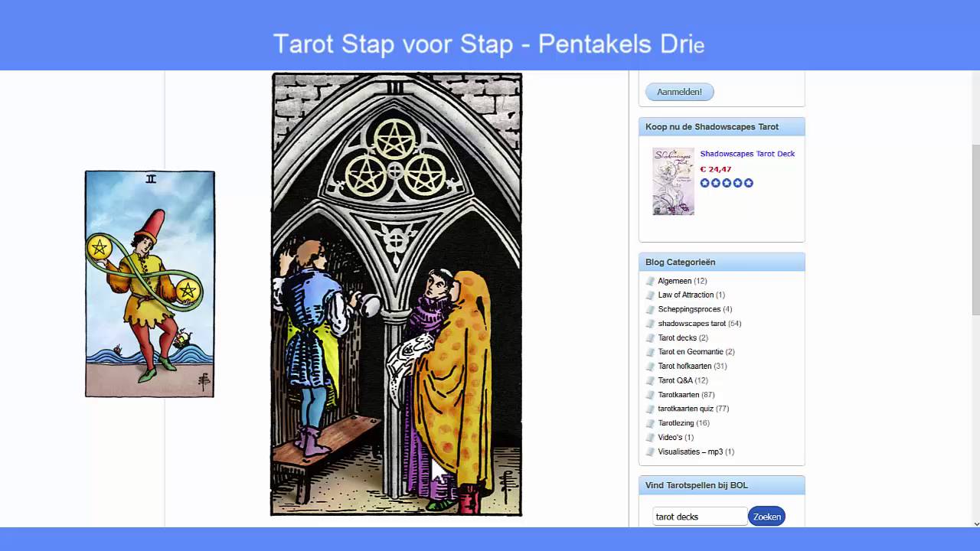
Task: Click the page scrollbar thumb
Action: [x=975, y=229]
